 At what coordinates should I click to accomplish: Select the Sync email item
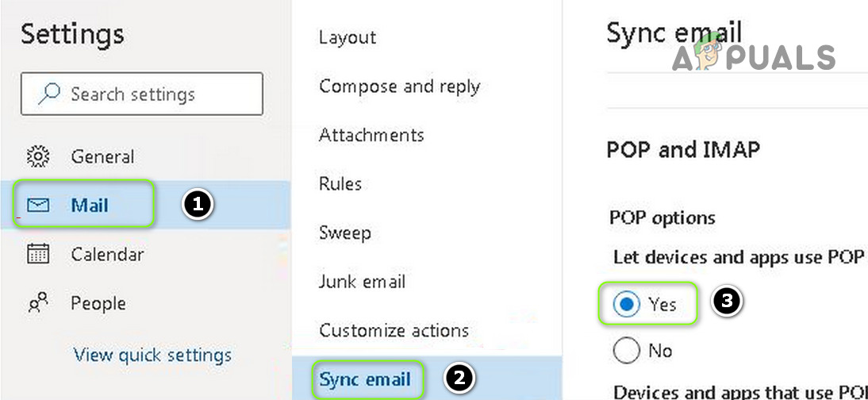365,379
